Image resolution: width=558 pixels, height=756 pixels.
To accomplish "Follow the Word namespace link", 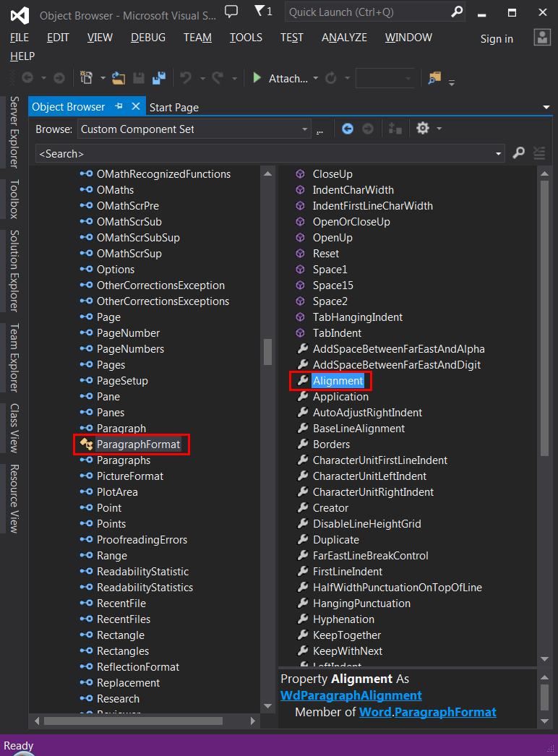I will pos(375,712).
